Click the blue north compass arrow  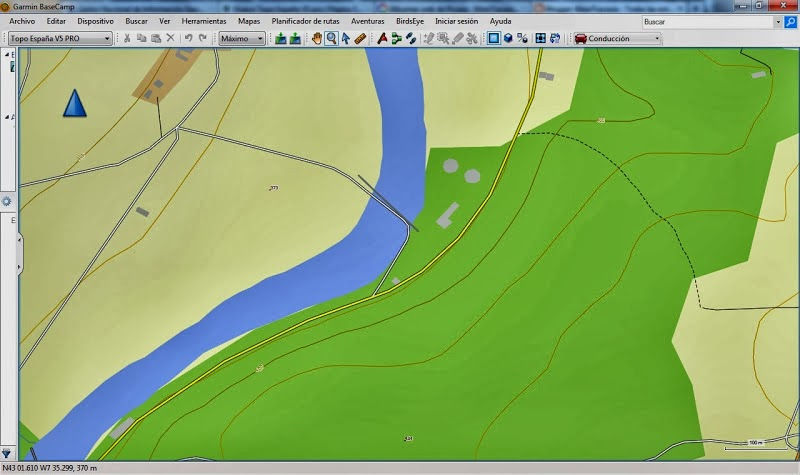(74, 104)
